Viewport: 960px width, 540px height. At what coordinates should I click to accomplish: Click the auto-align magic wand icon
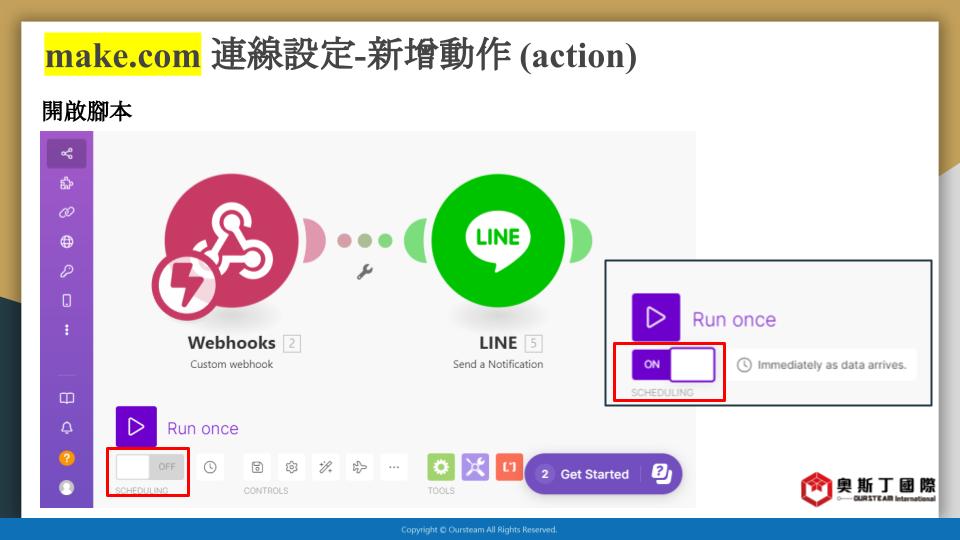[x=326, y=467]
